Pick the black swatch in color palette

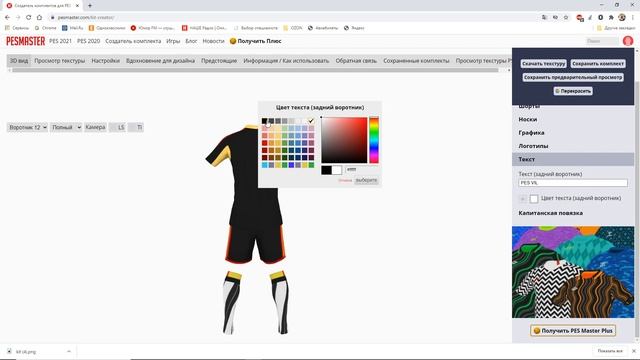pyautogui.click(x=264, y=121)
